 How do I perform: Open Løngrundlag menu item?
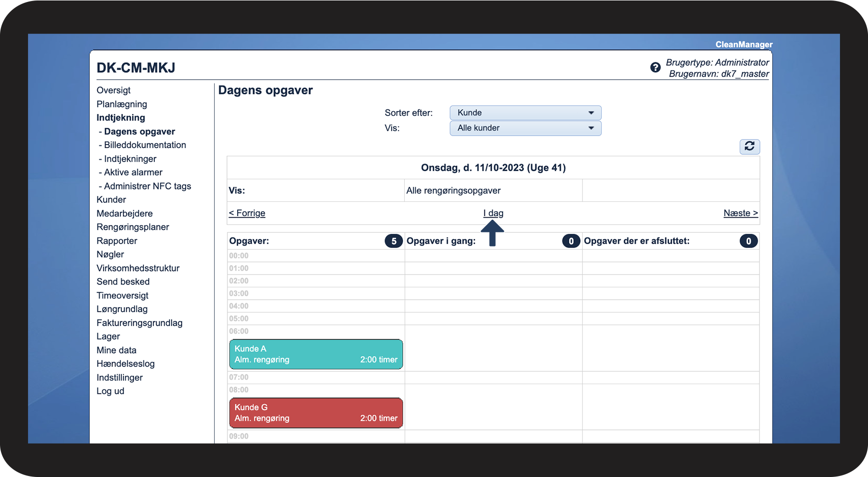coord(122,309)
